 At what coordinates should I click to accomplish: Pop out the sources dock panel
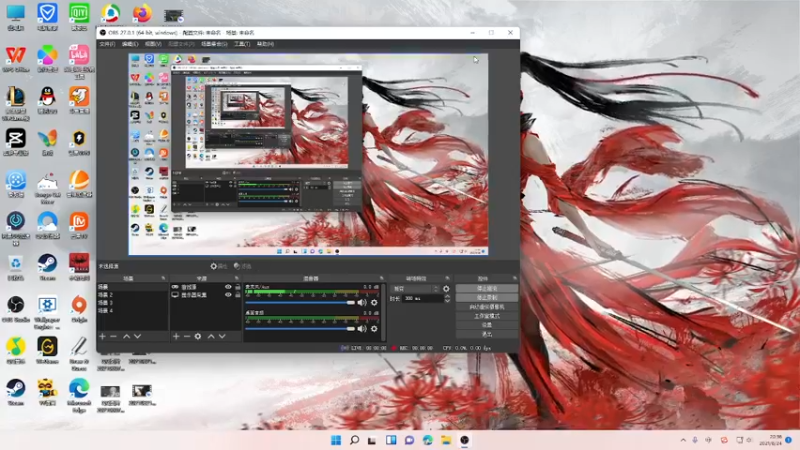click(x=237, y=279)
